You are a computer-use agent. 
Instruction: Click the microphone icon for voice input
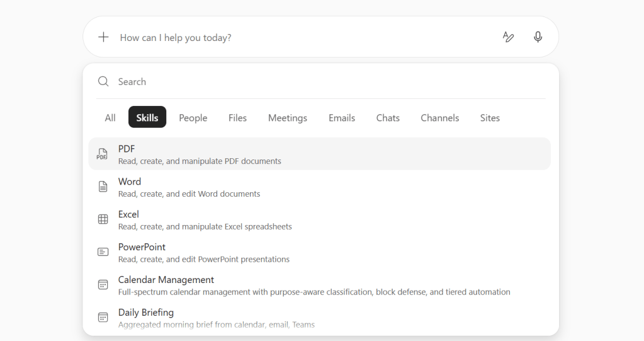click(x=538, y=37)
